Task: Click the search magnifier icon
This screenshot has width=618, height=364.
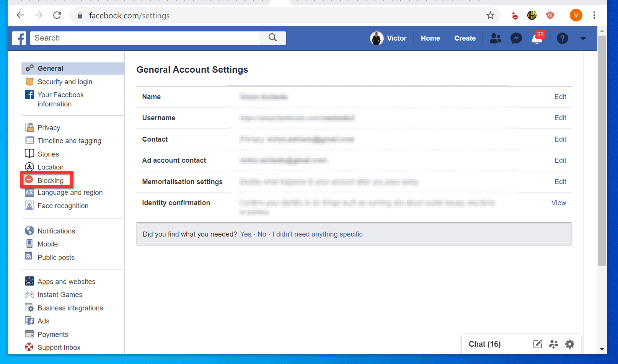Action: (x=272, y=38)
